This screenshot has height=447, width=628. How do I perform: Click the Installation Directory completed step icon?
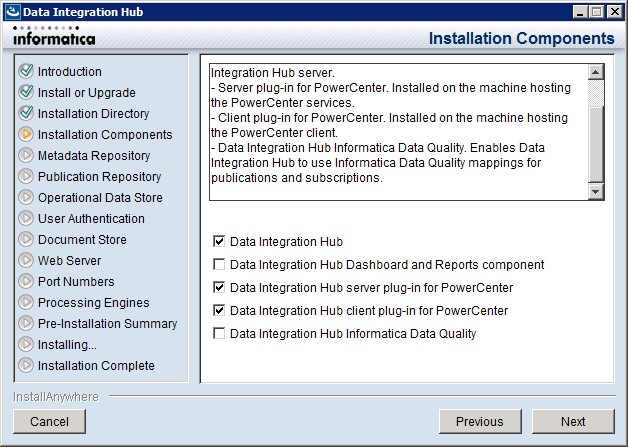pyautogui.click(x=26, y=113)
